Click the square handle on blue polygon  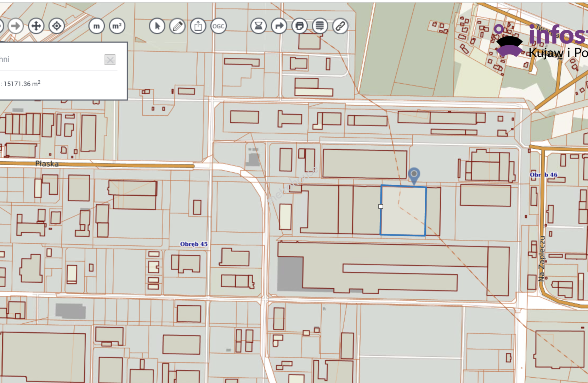pos(381,206)
